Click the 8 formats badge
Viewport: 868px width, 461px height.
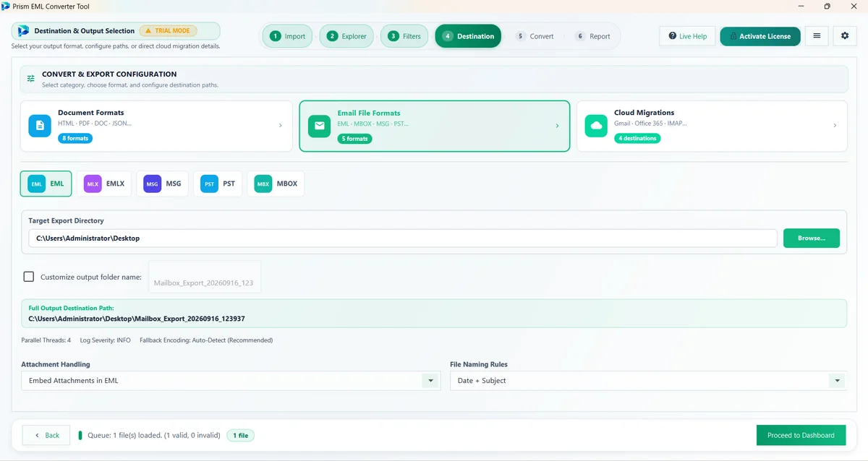[x=75, y=138]
